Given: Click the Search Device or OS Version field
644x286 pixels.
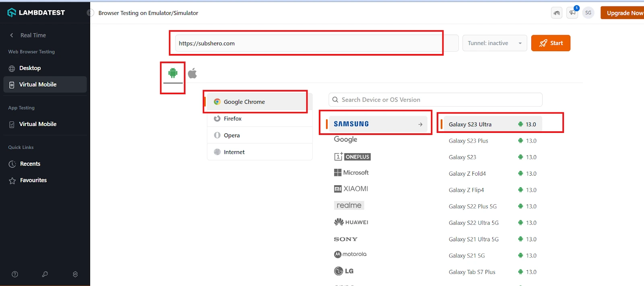Looking at the screenshot, I should pyautogui.click(x=436, y=99).
